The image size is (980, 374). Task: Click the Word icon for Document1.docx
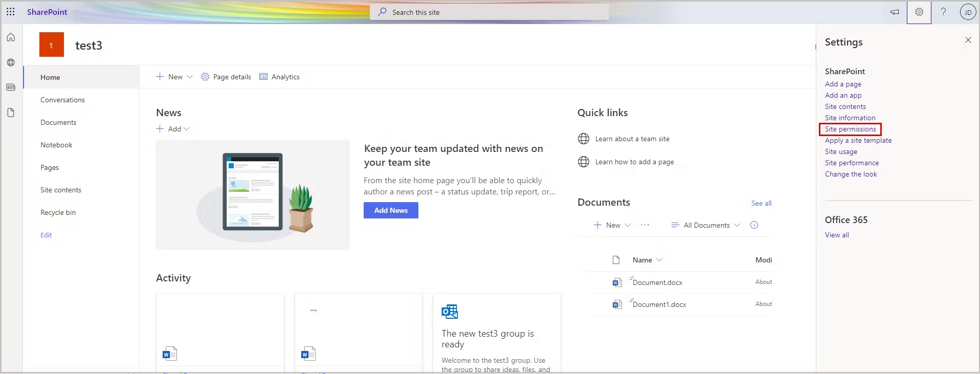coord(617,304)
